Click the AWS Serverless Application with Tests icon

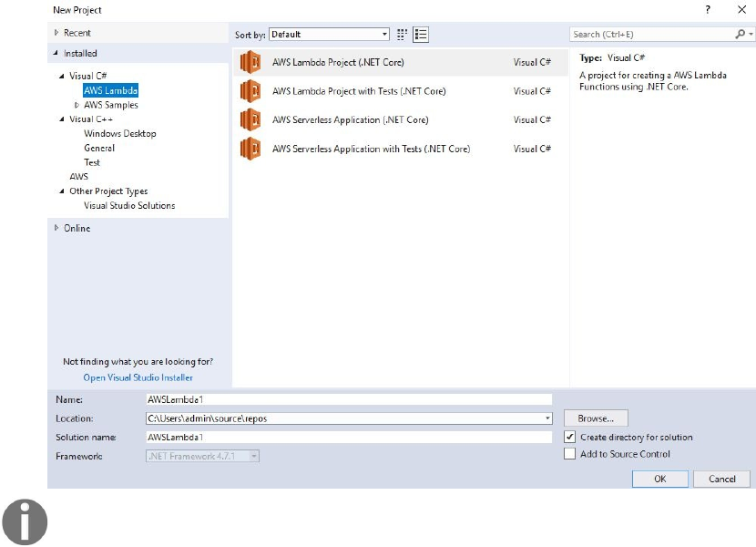250,149
